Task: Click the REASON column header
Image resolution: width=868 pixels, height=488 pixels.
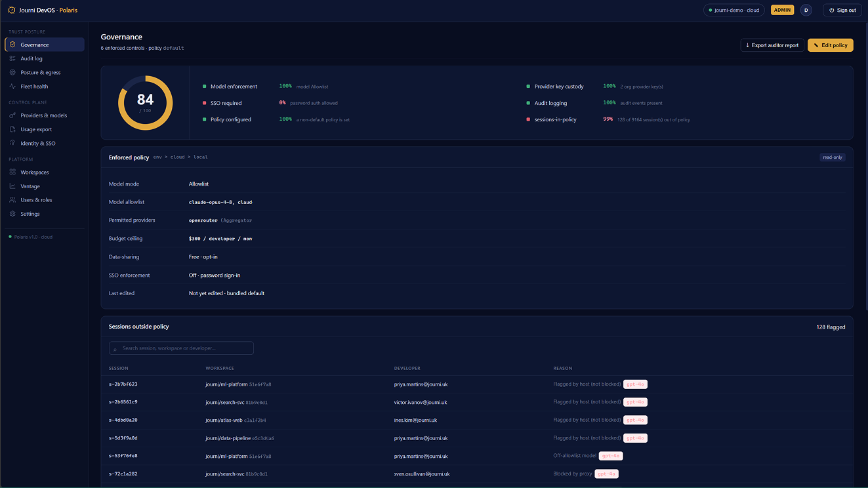Action: coord(563,369)
